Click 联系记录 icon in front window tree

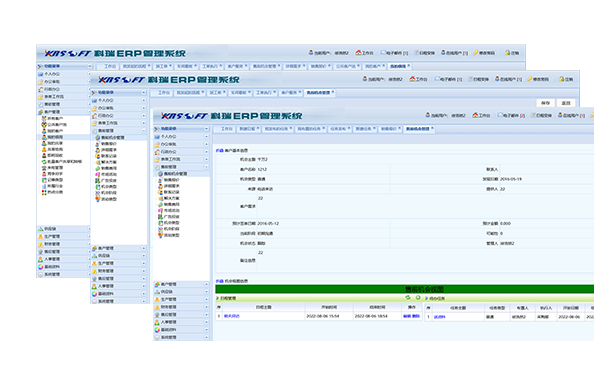(x=160, y=192)
